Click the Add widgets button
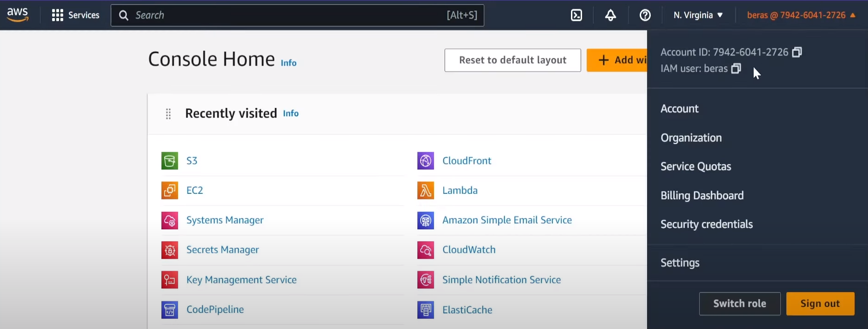This screenshot has width=868, height=329. pos(617,60)
